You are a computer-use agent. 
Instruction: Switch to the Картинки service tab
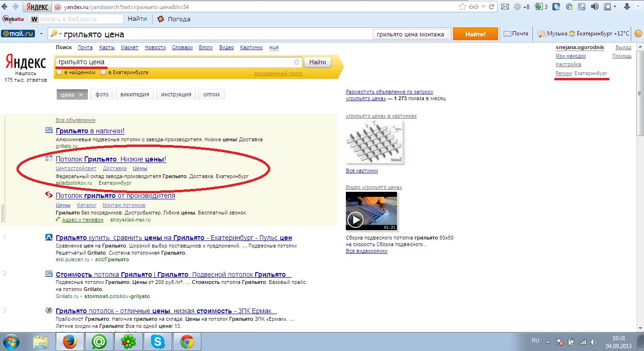pos(251,47)
